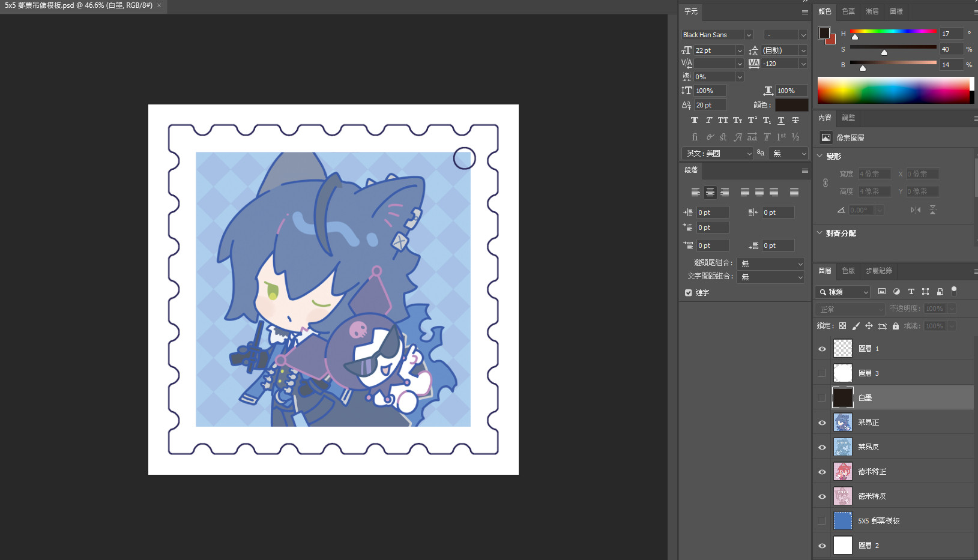Uncheck the 連字 hyphenate checkbox
The width and height of the screenshot is (978, 560).
click(x=688, y=293)
